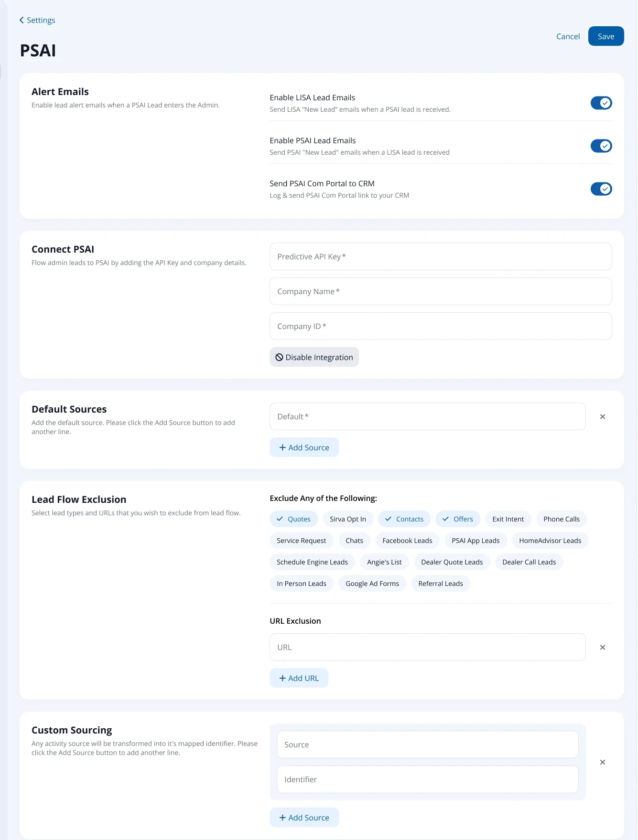Deselect the Quotes exclusion chip
638x840 pixels.
[293, 519]
